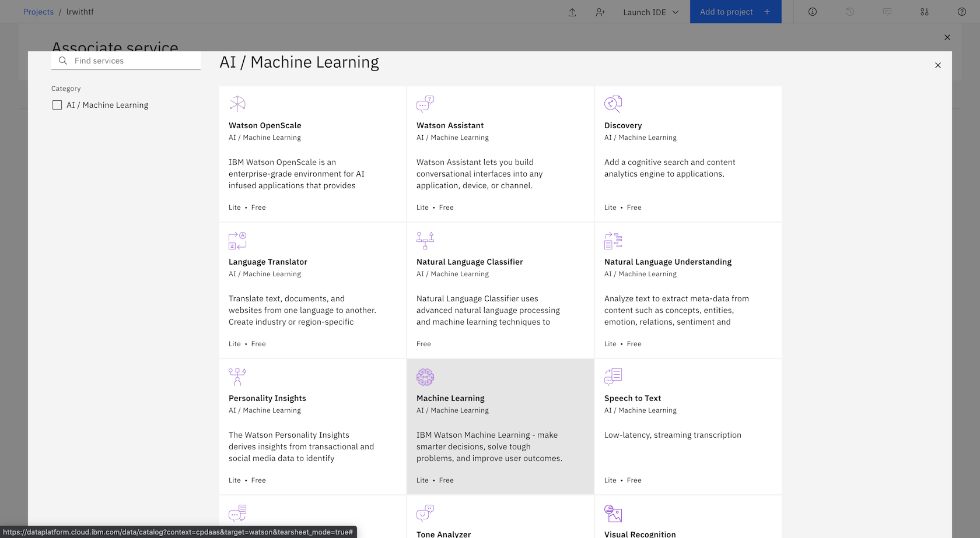Open the Language Translator title

coord(268,262)
